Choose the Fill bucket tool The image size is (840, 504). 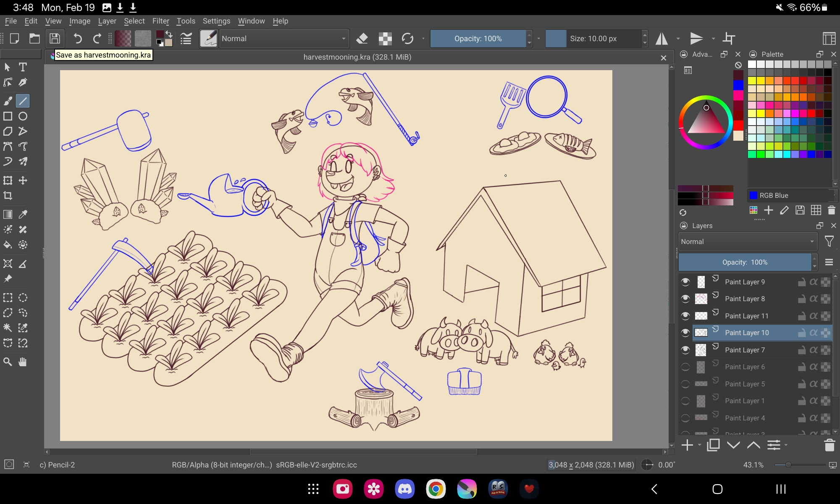pyautogui.click(x=8, y=245)
